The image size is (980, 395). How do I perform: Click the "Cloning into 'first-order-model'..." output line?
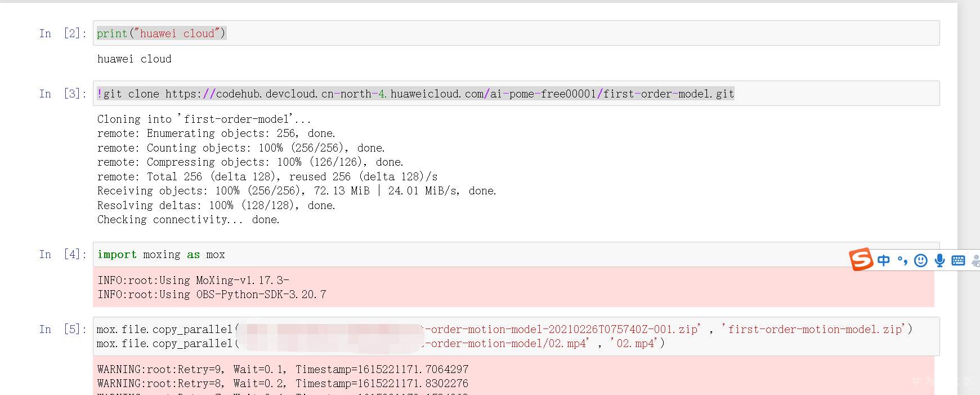(x=204, y=119)
